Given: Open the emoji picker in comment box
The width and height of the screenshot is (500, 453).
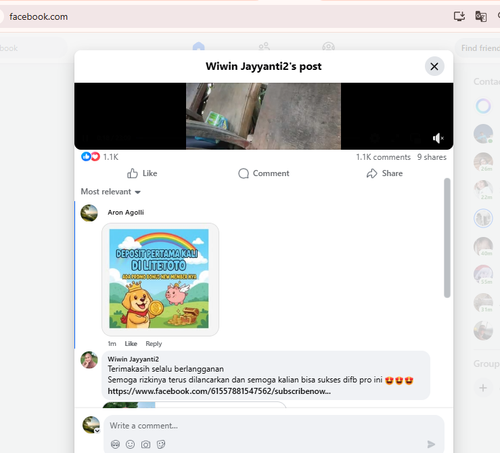Looking at the screenshot, I should (130, 444).
